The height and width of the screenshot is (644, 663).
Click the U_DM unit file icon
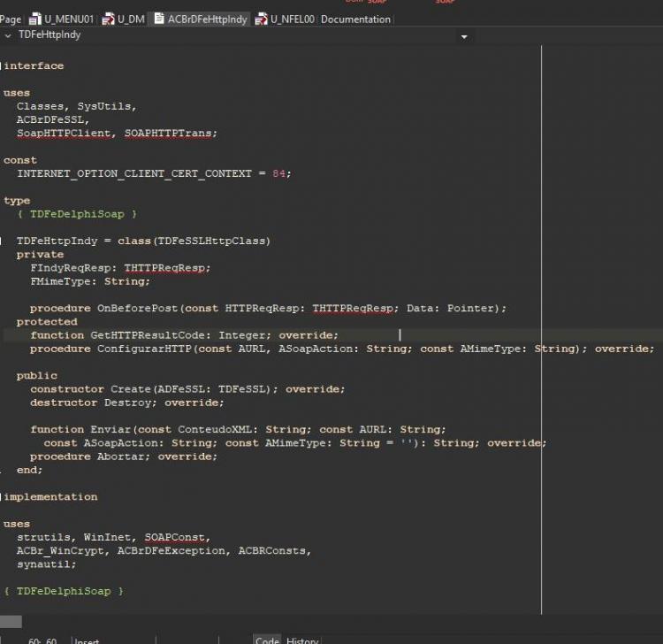108,19
